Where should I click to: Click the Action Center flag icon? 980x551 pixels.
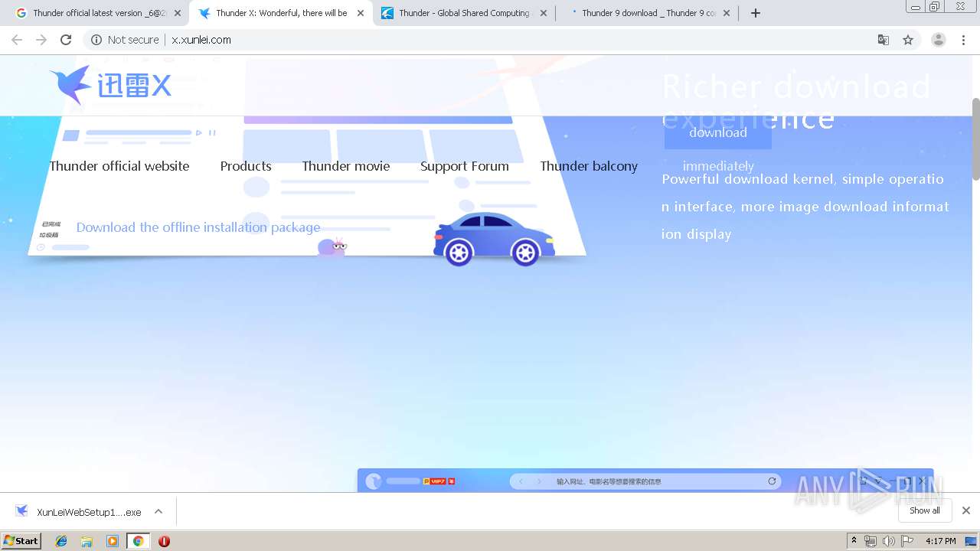(907, 541)
